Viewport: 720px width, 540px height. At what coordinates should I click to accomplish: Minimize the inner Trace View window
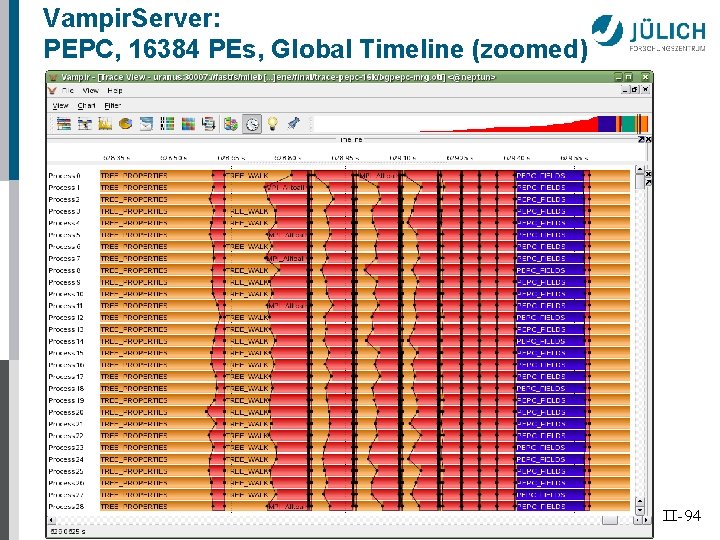coord(625,90)
